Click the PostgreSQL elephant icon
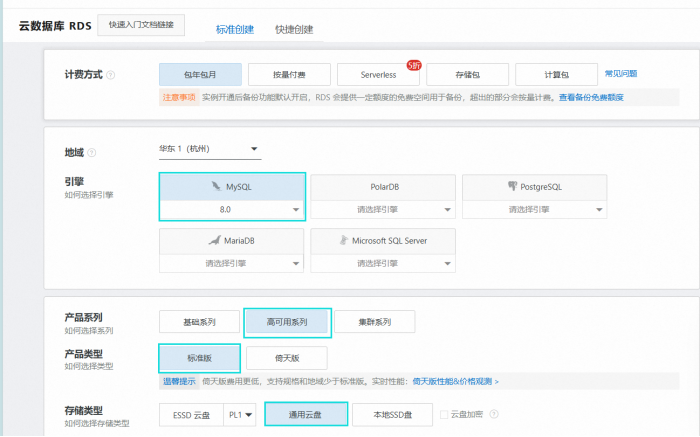Viewport: 700px width, 437px height. (x=512, y=186)
